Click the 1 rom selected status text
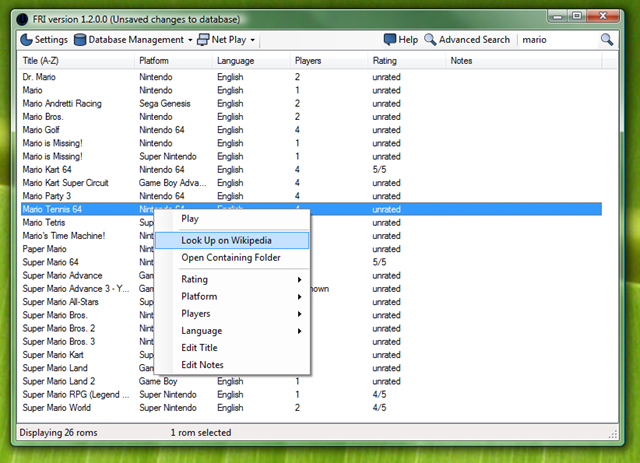640x463 pixels. 201,432
